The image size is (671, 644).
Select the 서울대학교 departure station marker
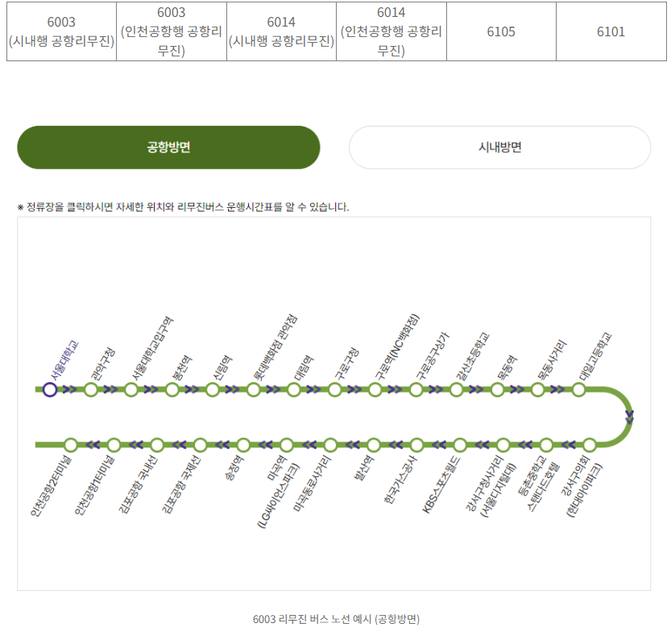point(50,389)
